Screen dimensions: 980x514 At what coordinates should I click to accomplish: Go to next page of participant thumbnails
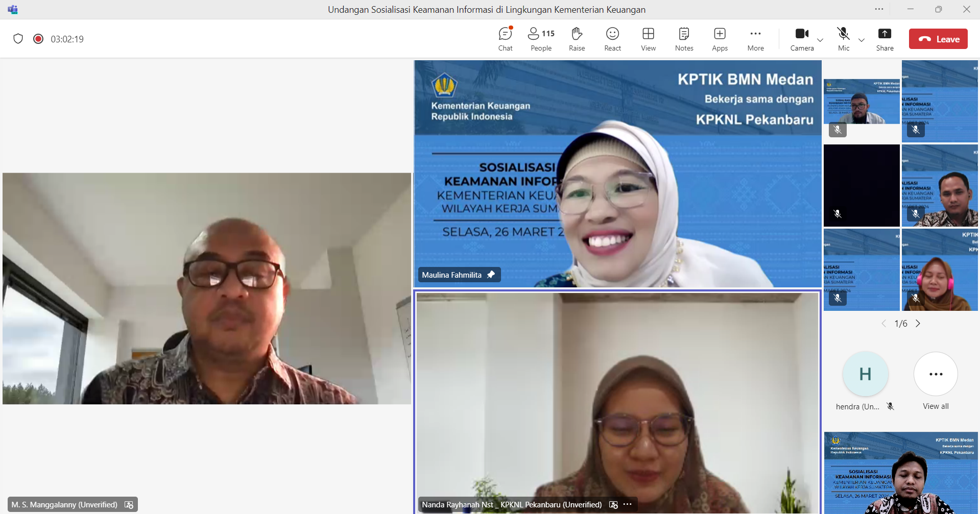coord(918,324)
